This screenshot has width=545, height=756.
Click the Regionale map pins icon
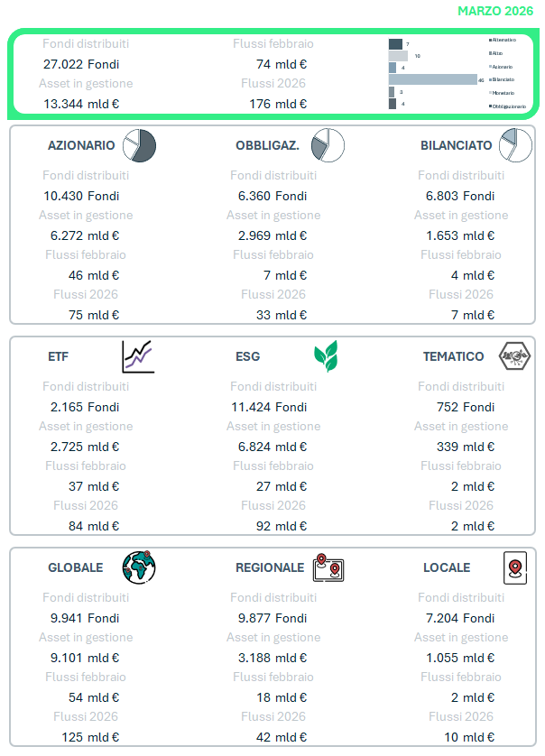click(x=328, y=567)
